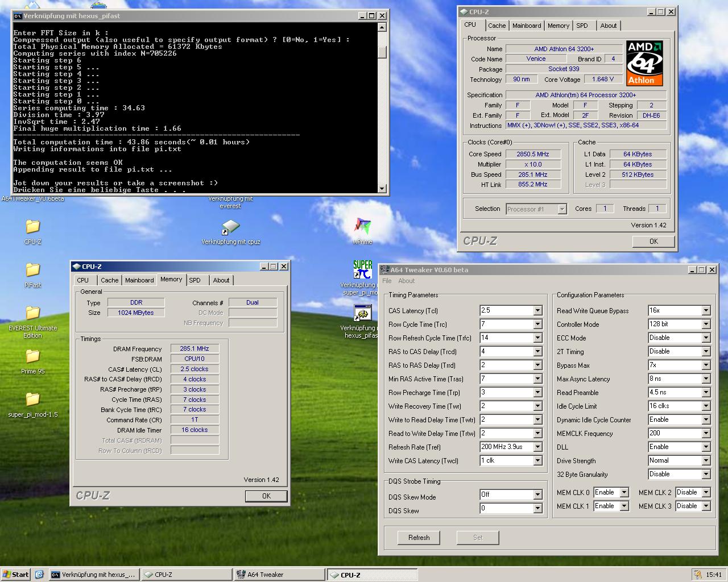Open the EVEREST Ultimate Edition folder

(32, 313)
